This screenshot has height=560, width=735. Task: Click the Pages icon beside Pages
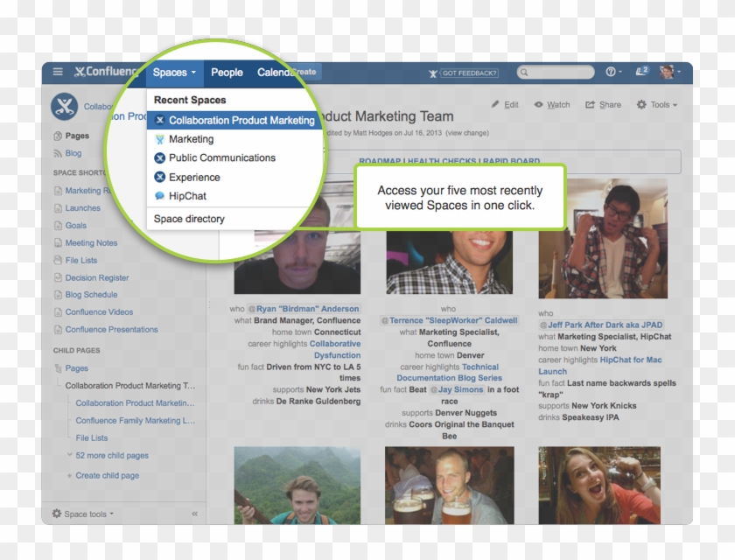click(58, 136)
